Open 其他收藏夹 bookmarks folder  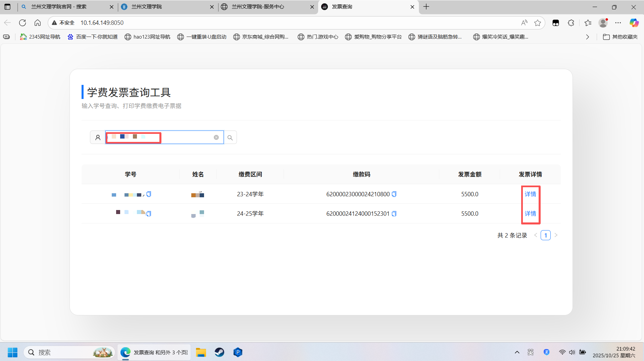tap(620, 37)
